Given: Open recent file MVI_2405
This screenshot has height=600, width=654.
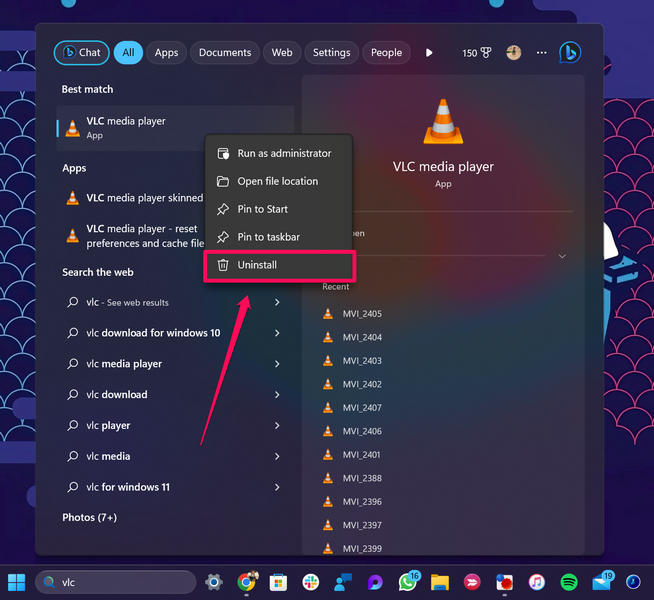Looking at the screenshot, I should pos(362,314).
